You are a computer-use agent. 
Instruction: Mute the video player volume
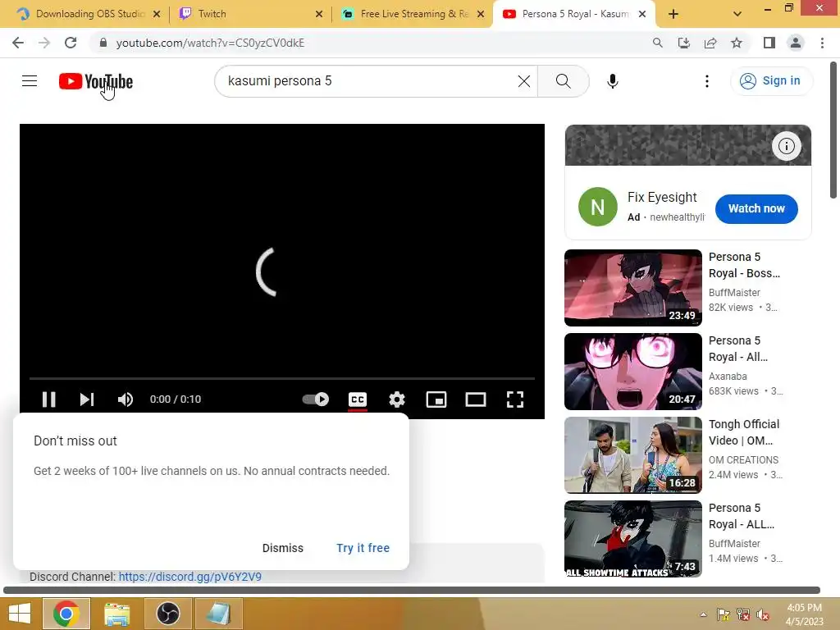(126, 399)
